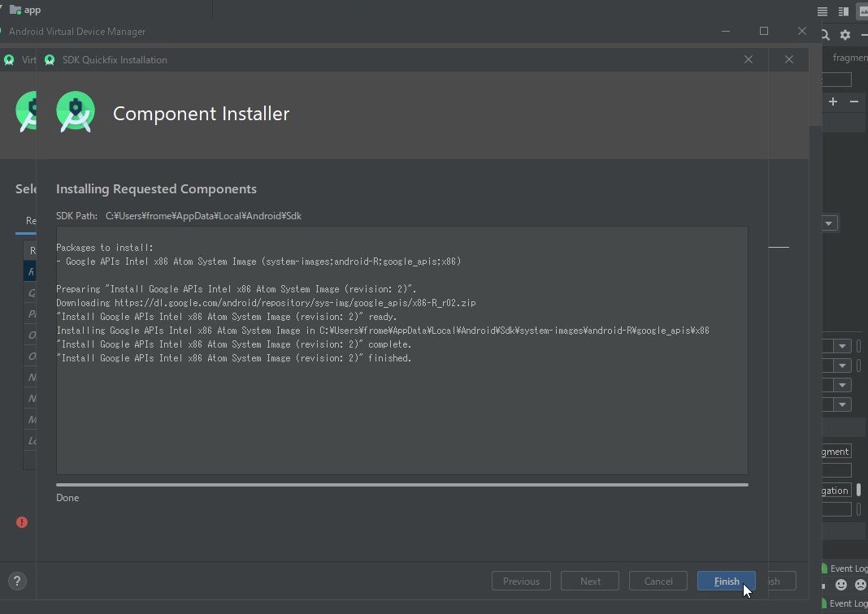Open the dropdown beside the device panel
The width and height of the screenshot is (868, 614).
[x=827, y=223]
